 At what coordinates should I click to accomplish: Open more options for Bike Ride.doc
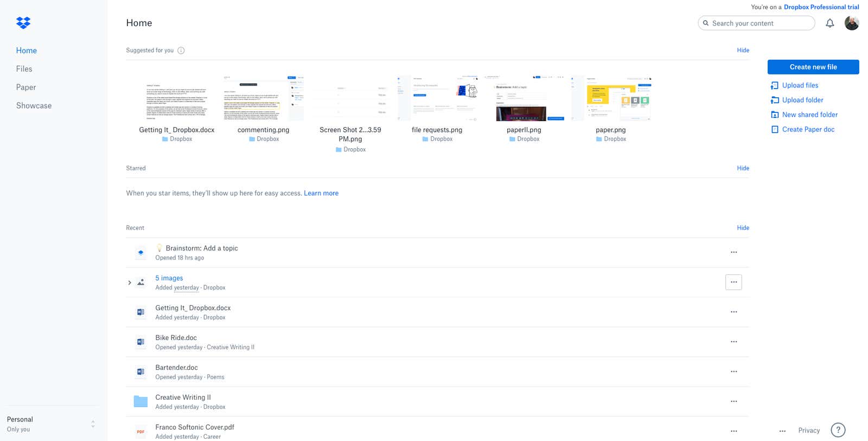[x=733, y=342]
